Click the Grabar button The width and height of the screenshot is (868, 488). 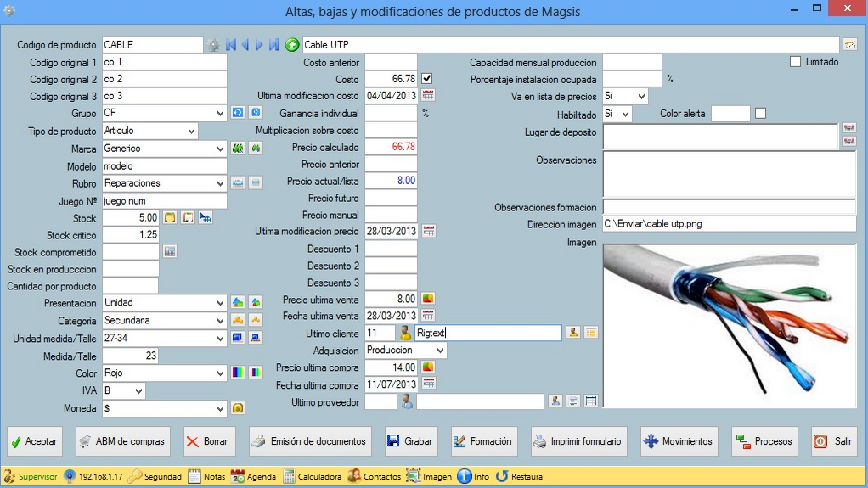click(x=410, y=441)
